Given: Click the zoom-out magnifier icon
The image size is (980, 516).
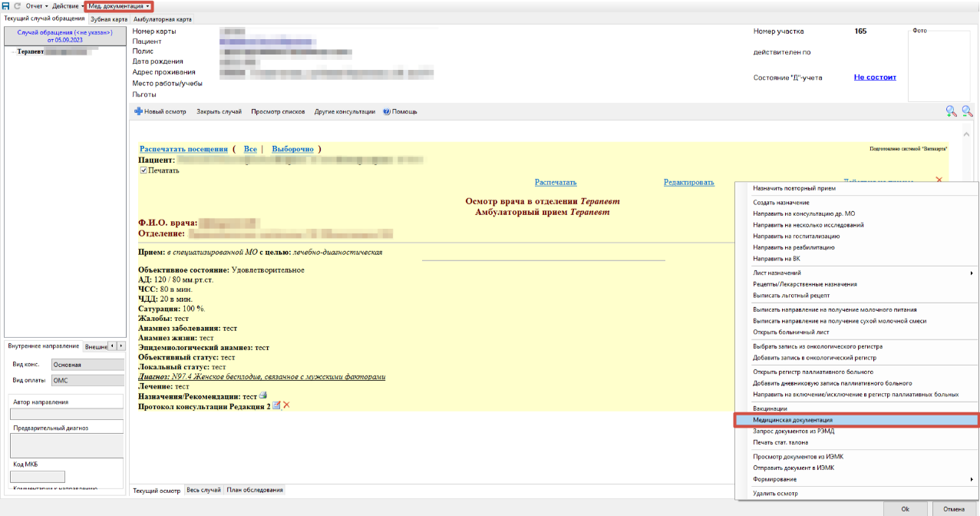Looking at the screenshot, I should tap(967, 111).
